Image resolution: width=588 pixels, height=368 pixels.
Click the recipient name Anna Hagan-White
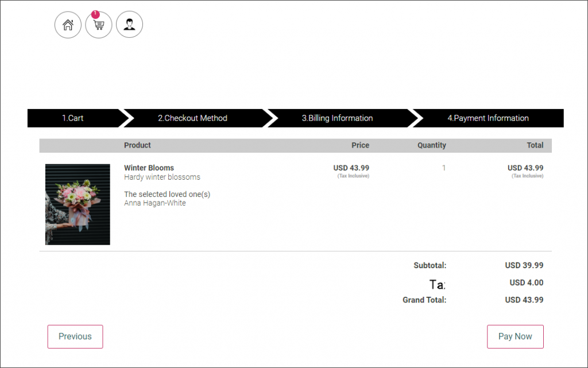coord(155,203)
